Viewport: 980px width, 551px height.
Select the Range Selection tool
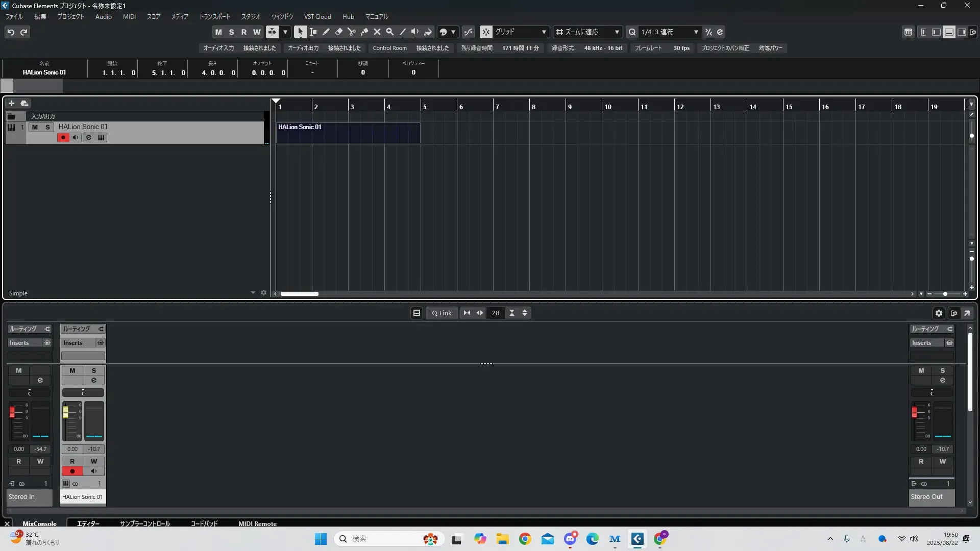click(313, 32)
